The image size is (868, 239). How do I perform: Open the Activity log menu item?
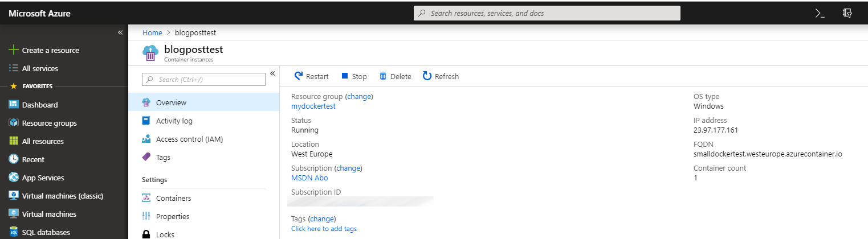point(204,121)
